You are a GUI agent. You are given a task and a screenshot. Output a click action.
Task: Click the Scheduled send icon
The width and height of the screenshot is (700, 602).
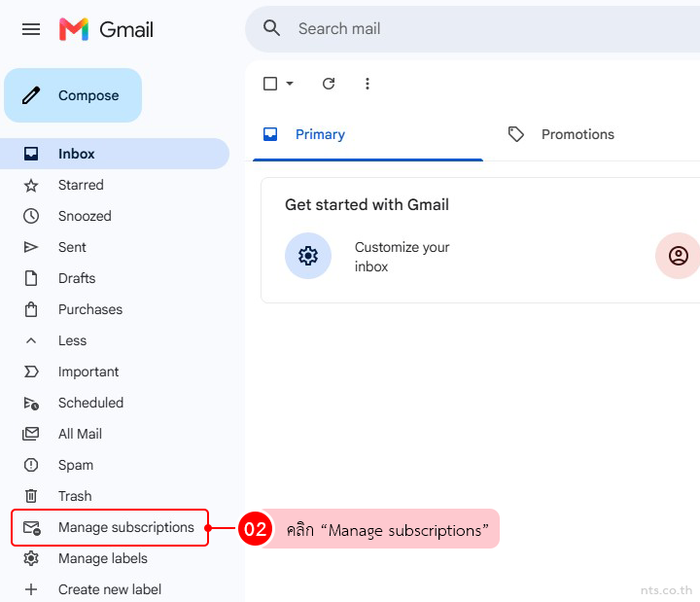pos(31,404)
